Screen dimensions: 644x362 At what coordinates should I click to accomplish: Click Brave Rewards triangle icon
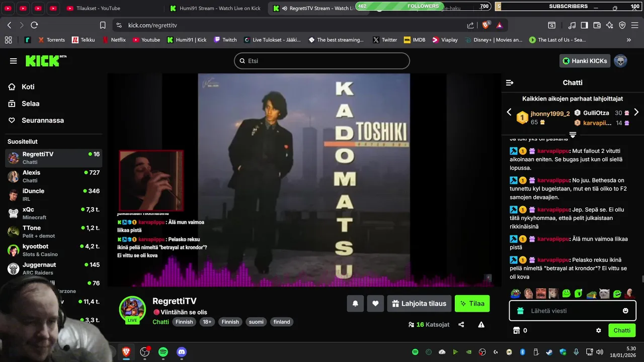coord(500,25)
